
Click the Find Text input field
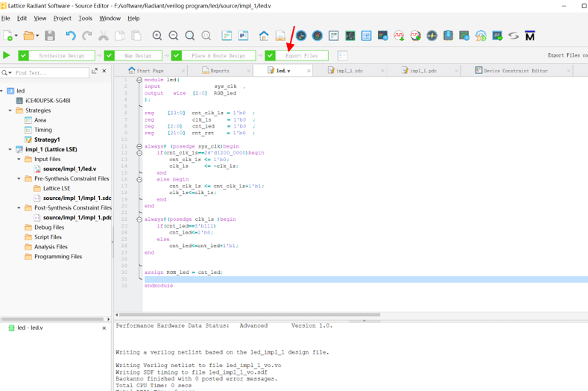pos(51,72)
